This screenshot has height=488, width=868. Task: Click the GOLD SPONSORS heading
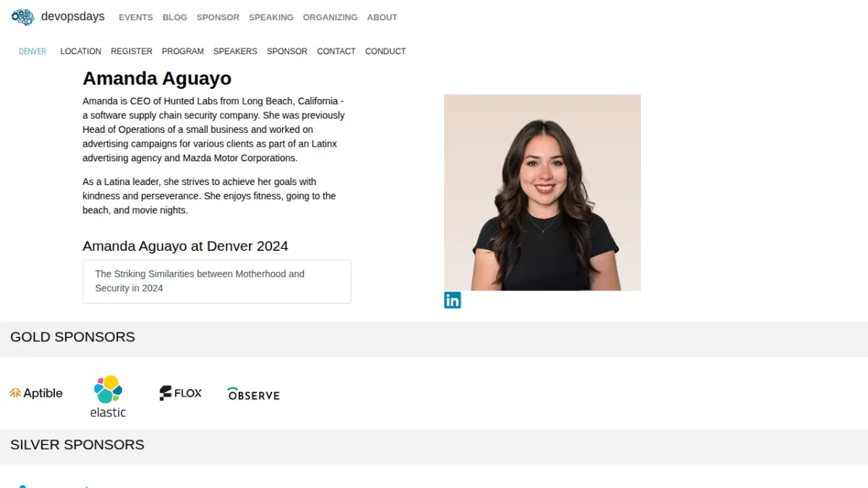click(72, 337)
